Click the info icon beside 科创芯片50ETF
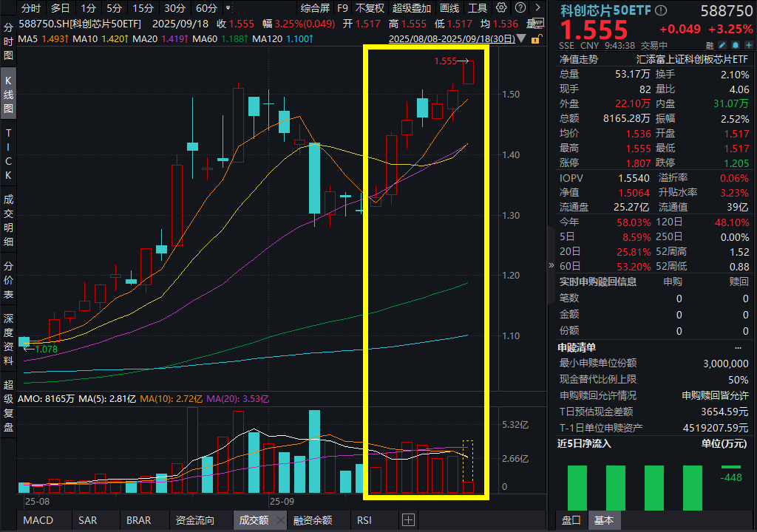Image resolution: width=757 pixels, height=532 pixels. [x=661, y=11]
